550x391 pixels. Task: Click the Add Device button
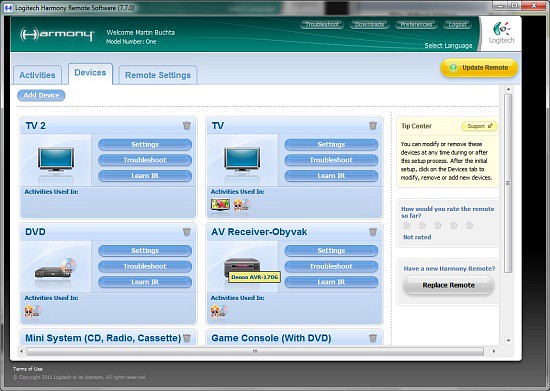click(x=41, y=95)
